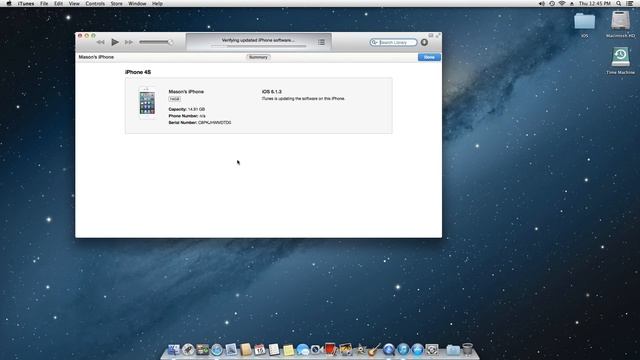
Task: Select the Summary tab
Action: [258, 57]
